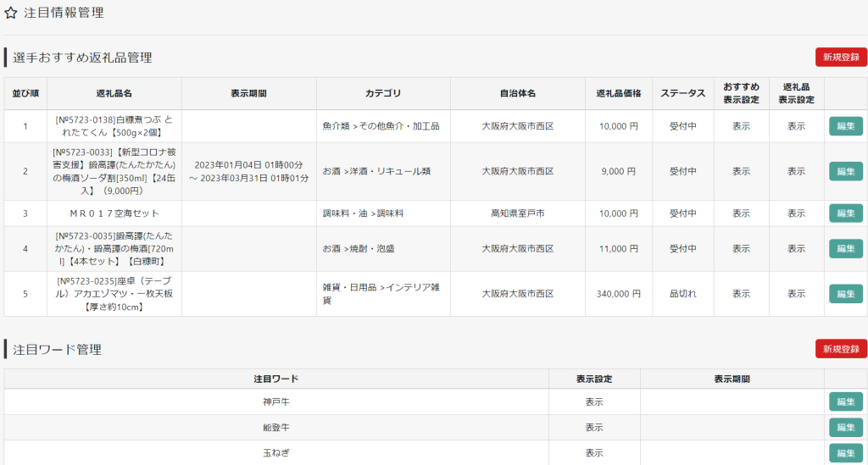This screenshot has width=868, height=465.
Task: Click the 返礼品価格 column header
Action: [618, 93]
